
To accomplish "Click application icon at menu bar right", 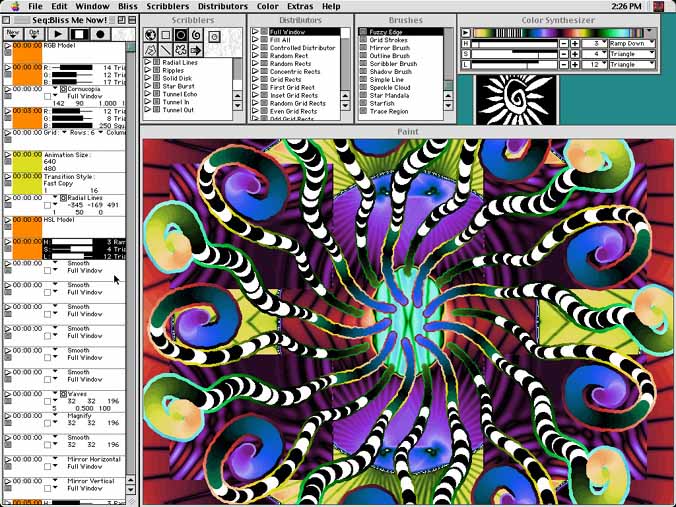I will click(658, 6).
